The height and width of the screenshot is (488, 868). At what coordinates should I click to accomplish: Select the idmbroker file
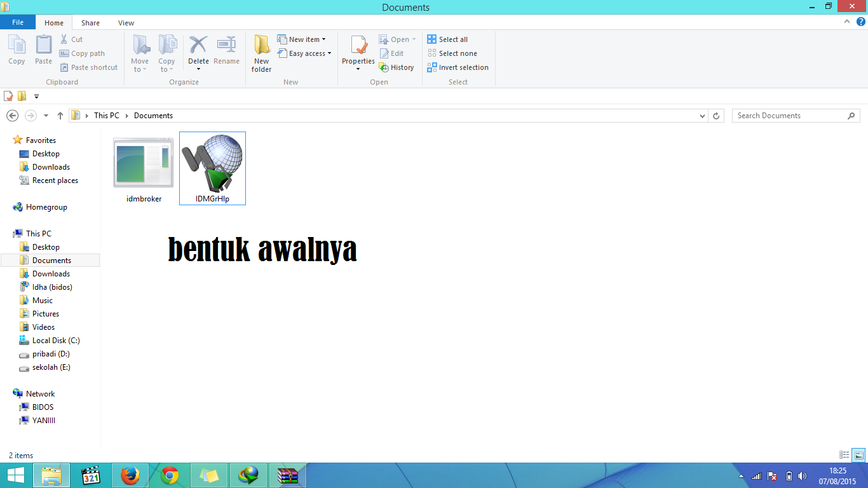(144, 170)
